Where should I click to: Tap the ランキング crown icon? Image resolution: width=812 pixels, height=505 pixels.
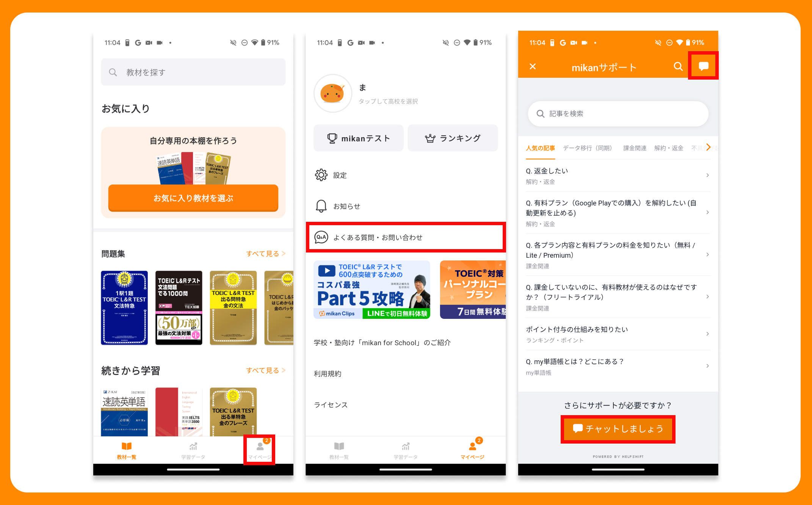(430, 138)
